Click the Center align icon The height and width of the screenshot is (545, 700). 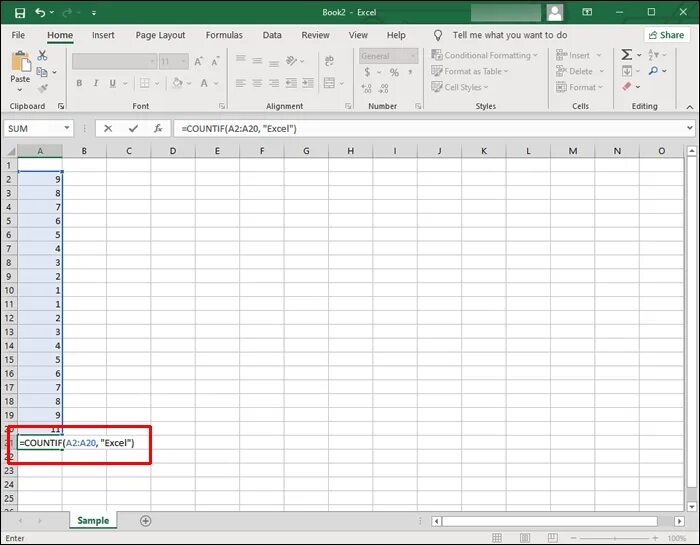(257, 83)
